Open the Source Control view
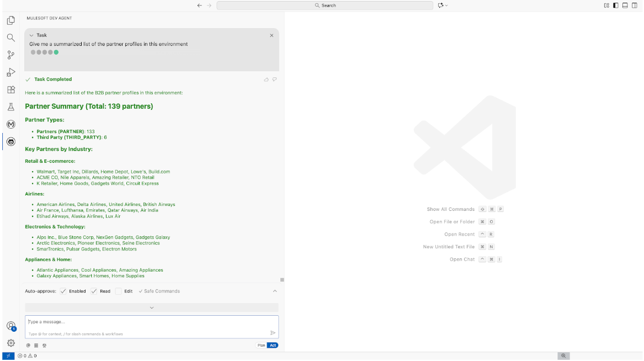The width and height of the screenshot is (644, 361). pos(10,55)
